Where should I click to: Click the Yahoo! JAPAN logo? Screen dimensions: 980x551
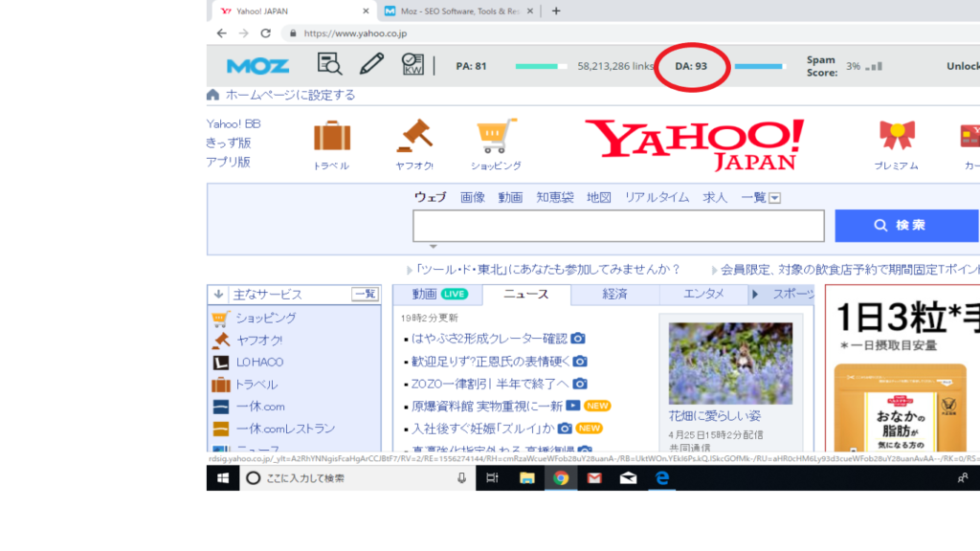tap(695, 145)
